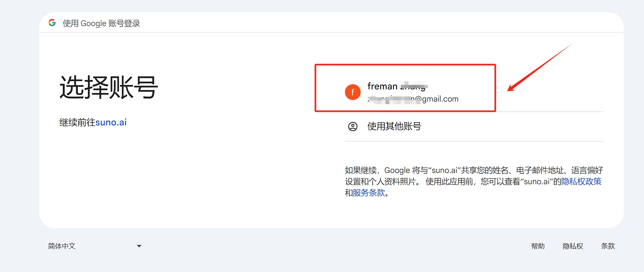
Task: Click the person icon beside 使用其他账号
Action: click(353, 126)
